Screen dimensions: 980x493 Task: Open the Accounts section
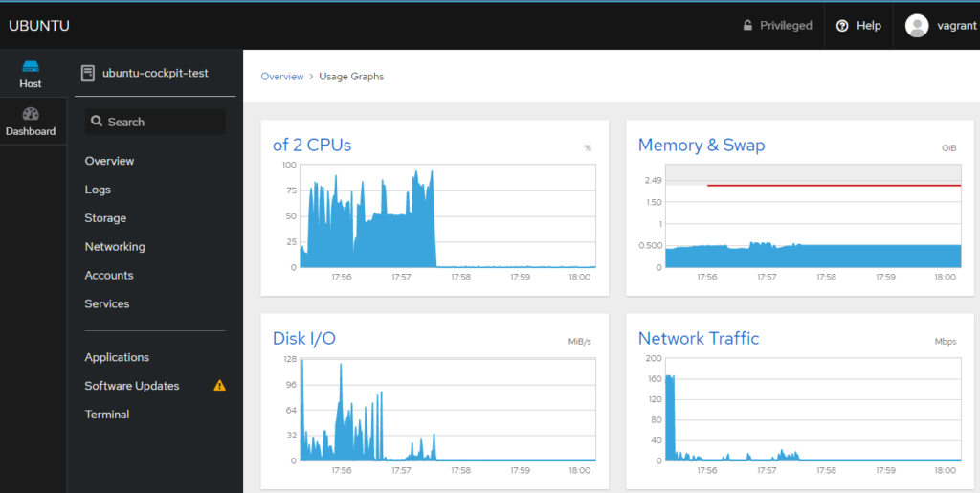tap(109, 276)
